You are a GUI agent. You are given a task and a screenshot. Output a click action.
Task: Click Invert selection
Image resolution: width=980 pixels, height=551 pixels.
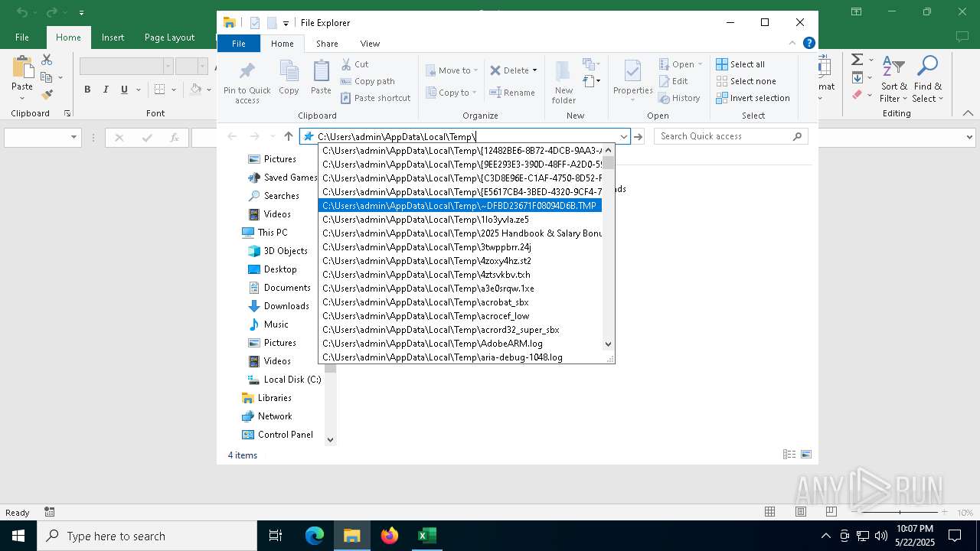(x=753, y=98)
